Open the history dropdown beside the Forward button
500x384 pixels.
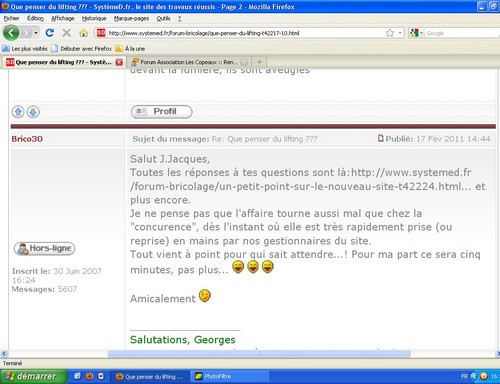(x=36, y=33)
